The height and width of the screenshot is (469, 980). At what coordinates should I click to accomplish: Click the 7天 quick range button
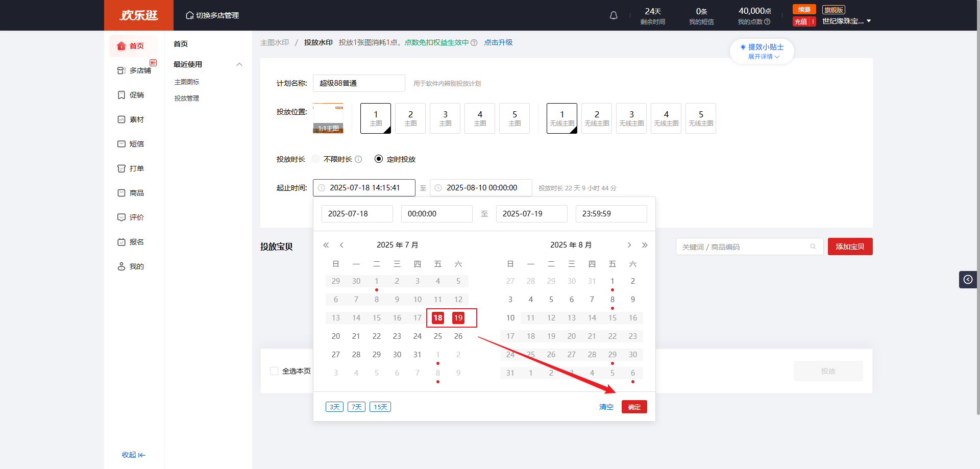tap(356, 407)
